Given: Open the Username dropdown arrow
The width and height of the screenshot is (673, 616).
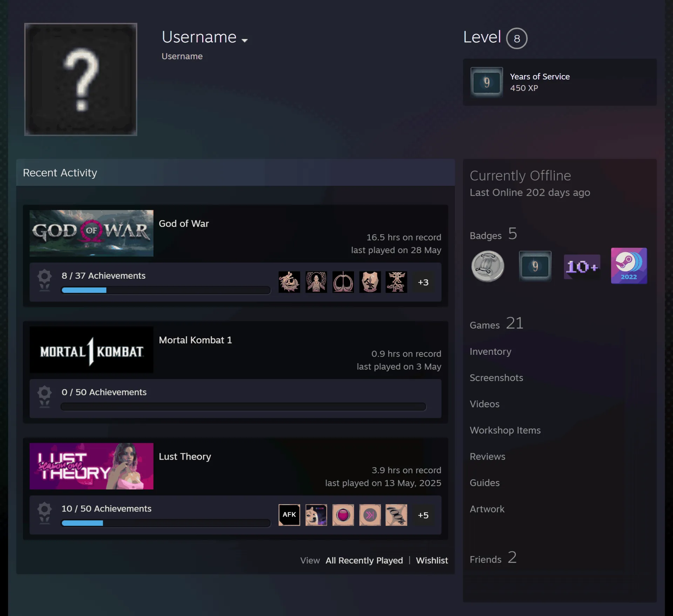Looking at the screenshot, I should click(245, 40).
